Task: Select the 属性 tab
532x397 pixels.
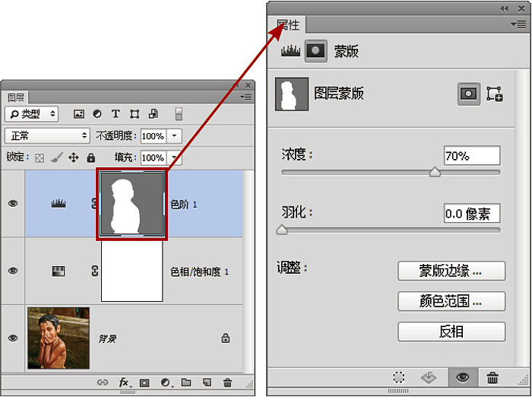Action: 287,25
